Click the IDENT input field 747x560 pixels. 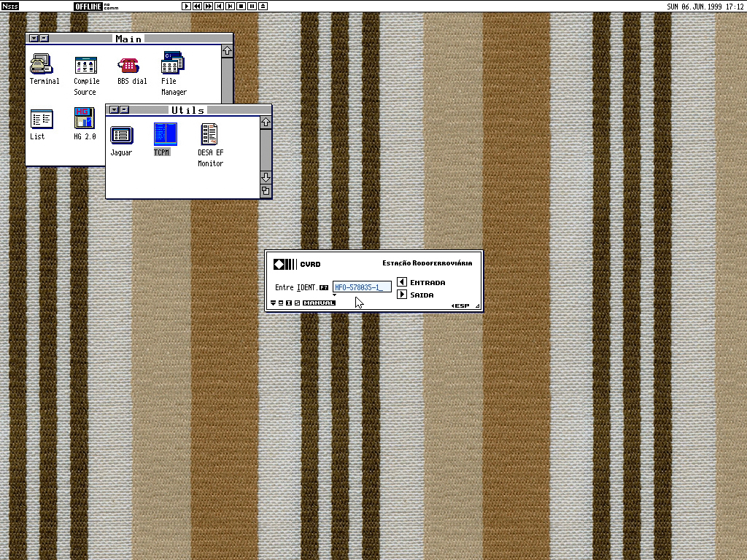[x=362, y=287]
